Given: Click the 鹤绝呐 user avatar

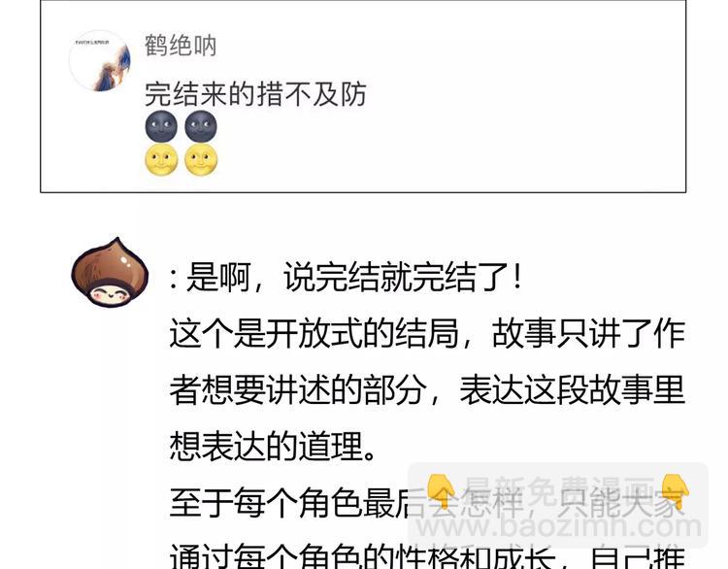Looking at the screenshot, I should [x=99, y=61].
